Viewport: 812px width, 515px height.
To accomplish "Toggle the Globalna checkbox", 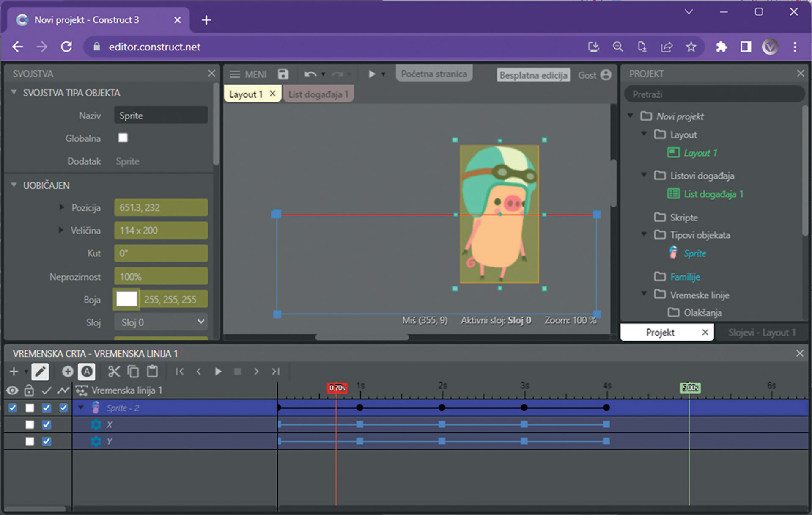I will coord(123,138).
